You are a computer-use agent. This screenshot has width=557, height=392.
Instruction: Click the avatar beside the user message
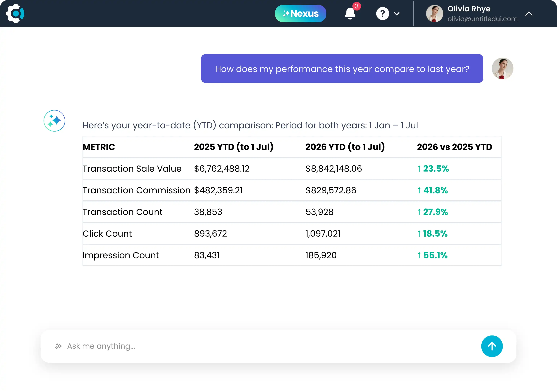[502, 69]
